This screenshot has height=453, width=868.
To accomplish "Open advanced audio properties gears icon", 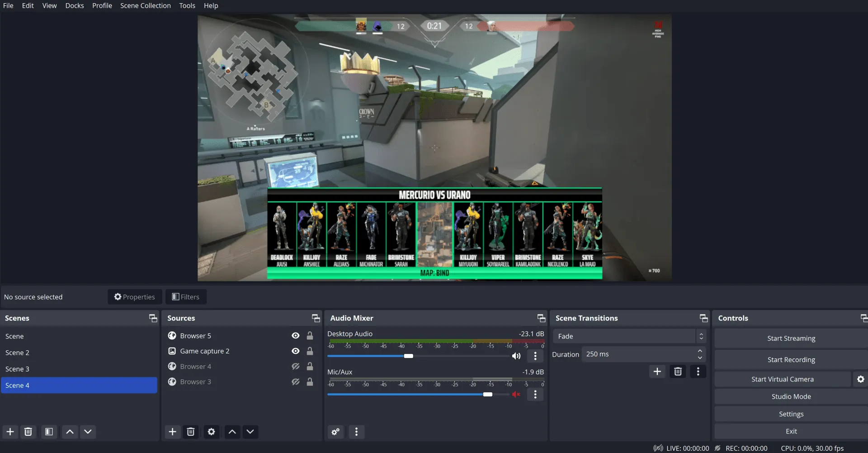I will [335, 432].
